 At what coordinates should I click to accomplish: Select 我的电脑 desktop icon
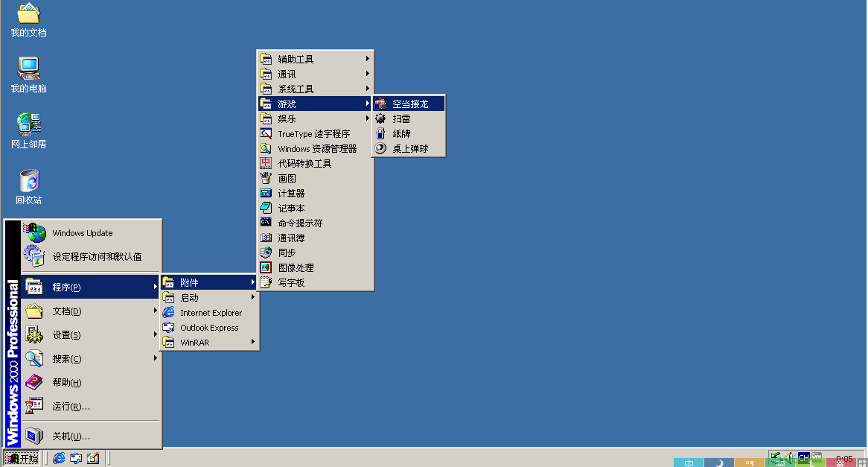click(29, 75)
